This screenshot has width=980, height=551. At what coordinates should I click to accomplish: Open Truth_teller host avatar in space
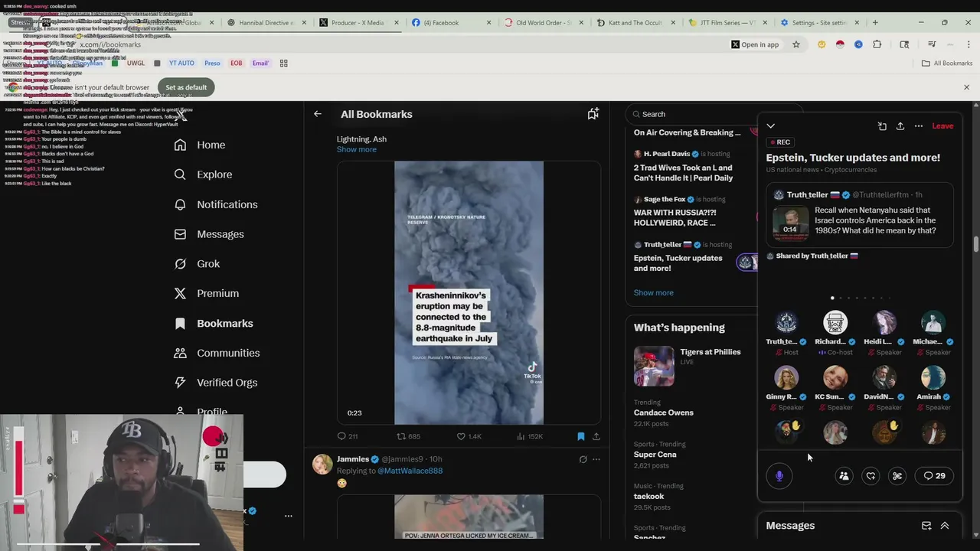point(786,322)
